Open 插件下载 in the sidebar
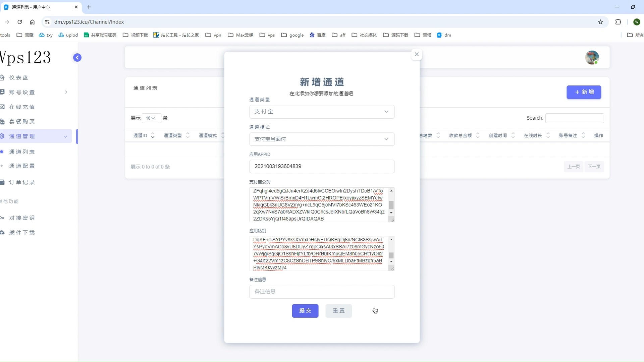The width and height of the screenshot is (644, 362). 22,233
